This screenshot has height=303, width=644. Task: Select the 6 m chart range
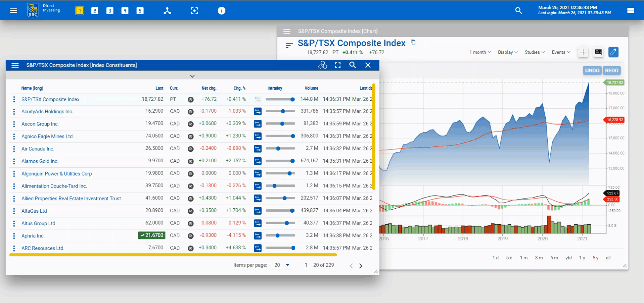(554, 258)
